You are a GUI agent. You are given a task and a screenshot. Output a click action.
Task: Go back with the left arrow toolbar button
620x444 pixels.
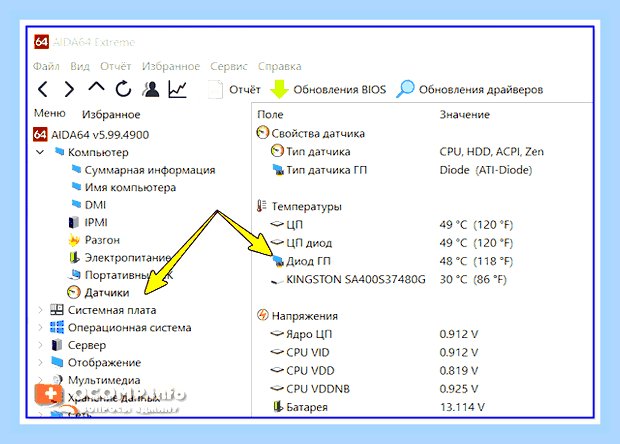43,89
